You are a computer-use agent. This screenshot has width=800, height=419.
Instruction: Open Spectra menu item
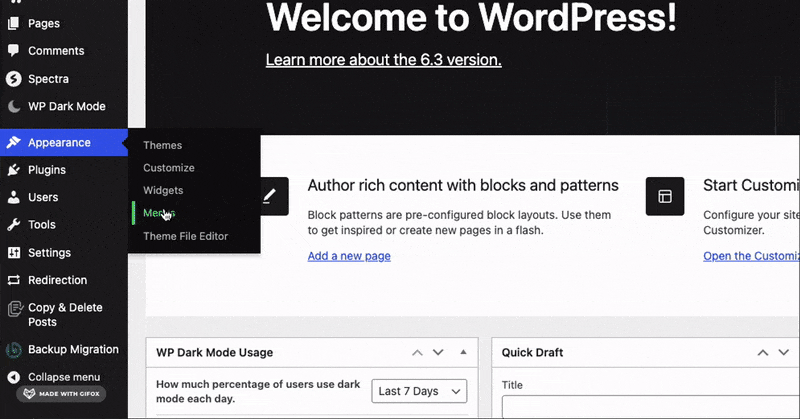48,79
